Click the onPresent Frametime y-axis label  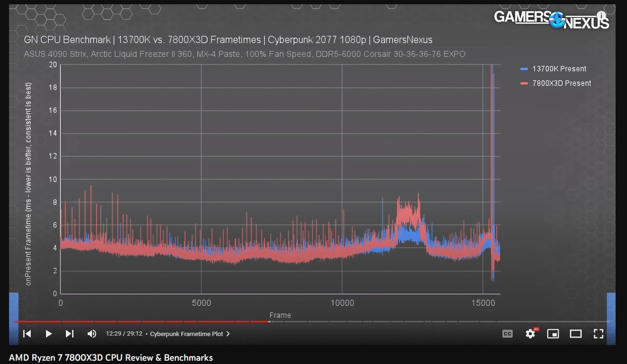[x=29, y=184]
